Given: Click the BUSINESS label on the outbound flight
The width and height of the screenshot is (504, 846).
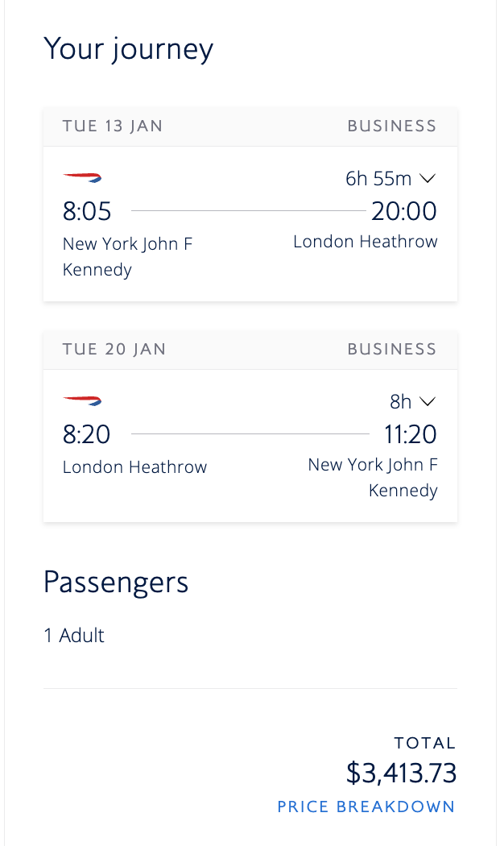Looking at the screenshot, I should pyautogui.click(x=392, y=126).
